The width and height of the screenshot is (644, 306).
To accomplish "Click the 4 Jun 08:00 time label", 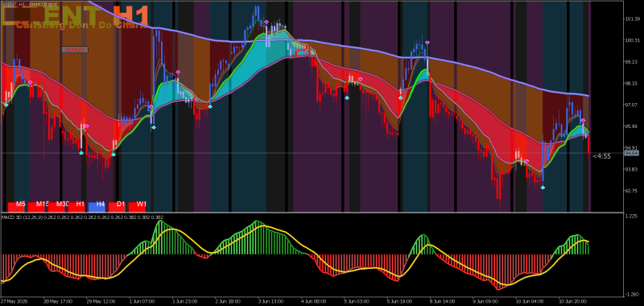I will (313, 301).
